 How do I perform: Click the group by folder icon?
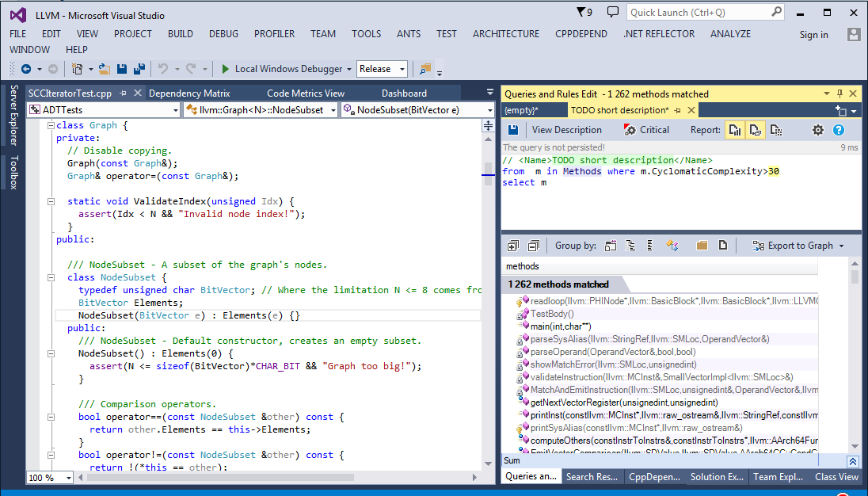702,246
